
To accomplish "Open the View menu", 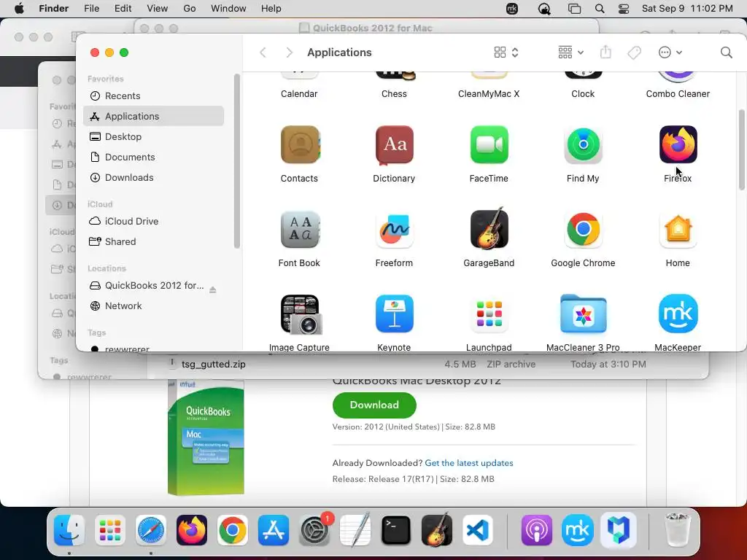I will click(x=158, y=9).
